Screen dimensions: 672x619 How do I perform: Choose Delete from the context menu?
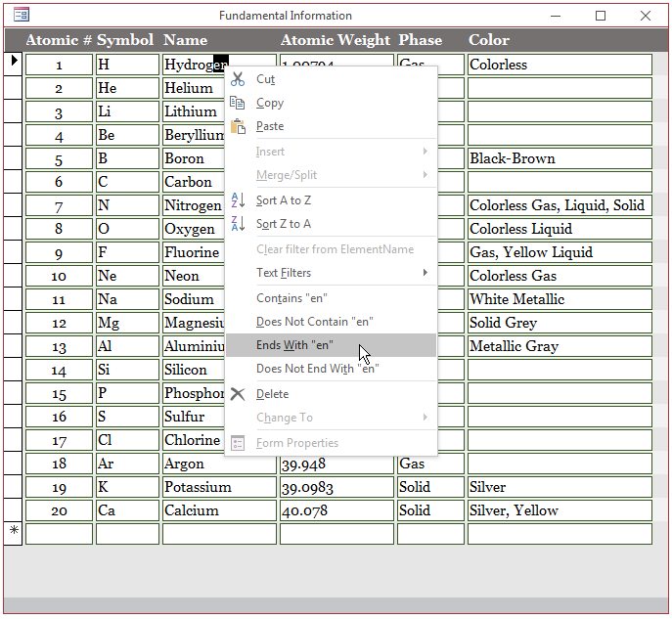pyautogui.click(x=331, y=394)
